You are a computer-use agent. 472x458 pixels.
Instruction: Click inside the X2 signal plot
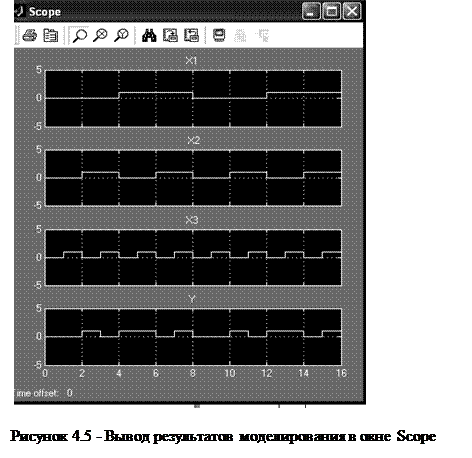[193, 178]
